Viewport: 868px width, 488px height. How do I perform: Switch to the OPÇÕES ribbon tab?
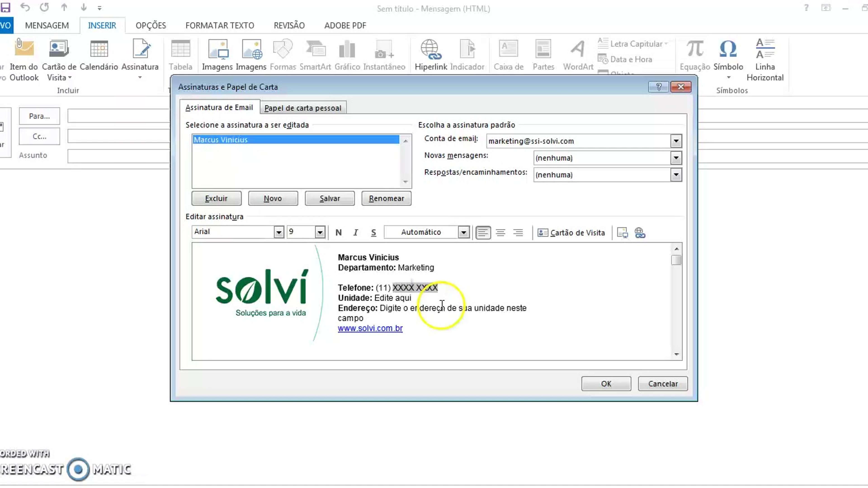151,26
